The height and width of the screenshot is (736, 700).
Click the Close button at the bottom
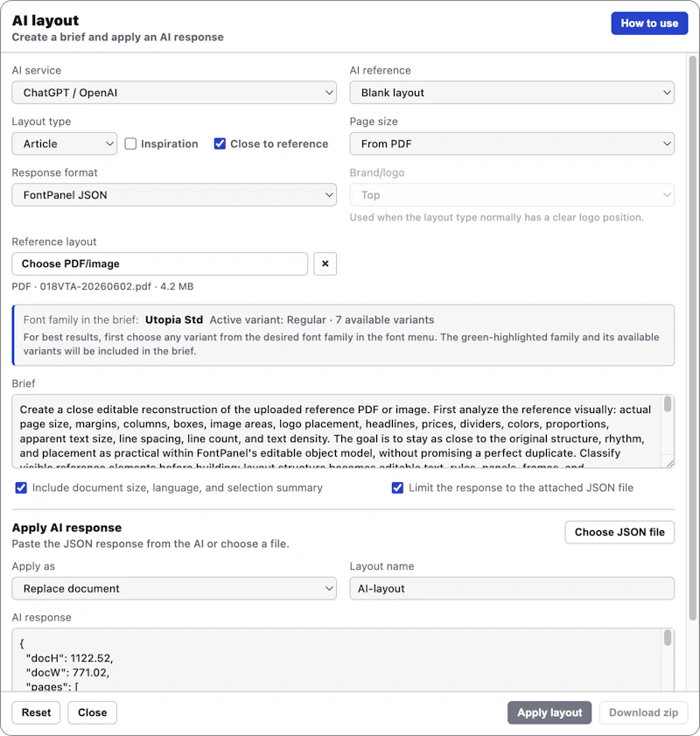pos(93,712)
